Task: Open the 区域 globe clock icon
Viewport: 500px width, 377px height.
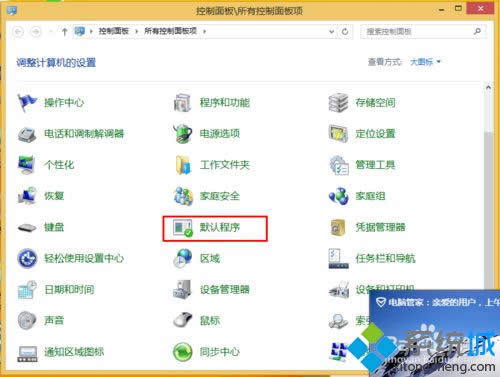Action: [x=183, y=259]
